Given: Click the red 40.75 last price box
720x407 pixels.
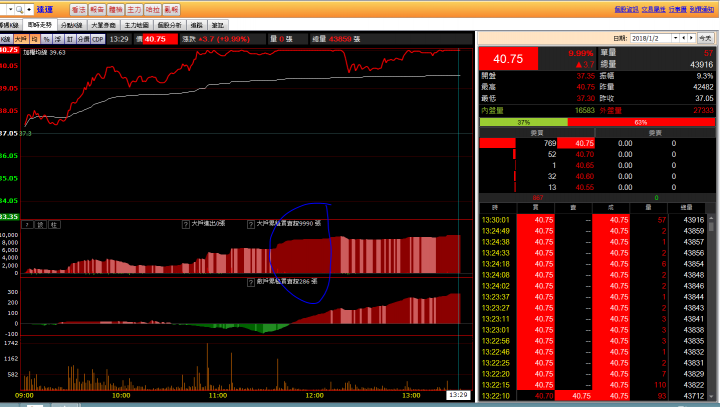Looking at the screenshot, I should (508, 59).
